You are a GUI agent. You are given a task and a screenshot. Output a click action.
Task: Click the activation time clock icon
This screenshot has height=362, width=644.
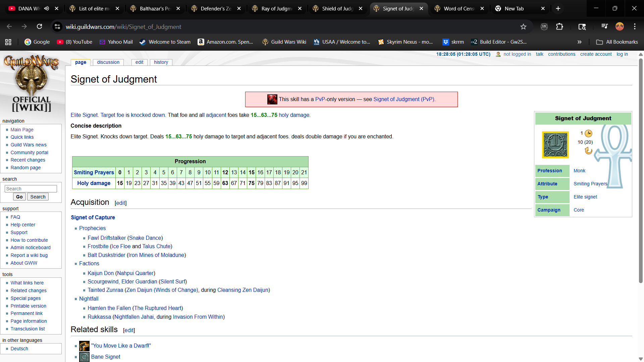589,133
